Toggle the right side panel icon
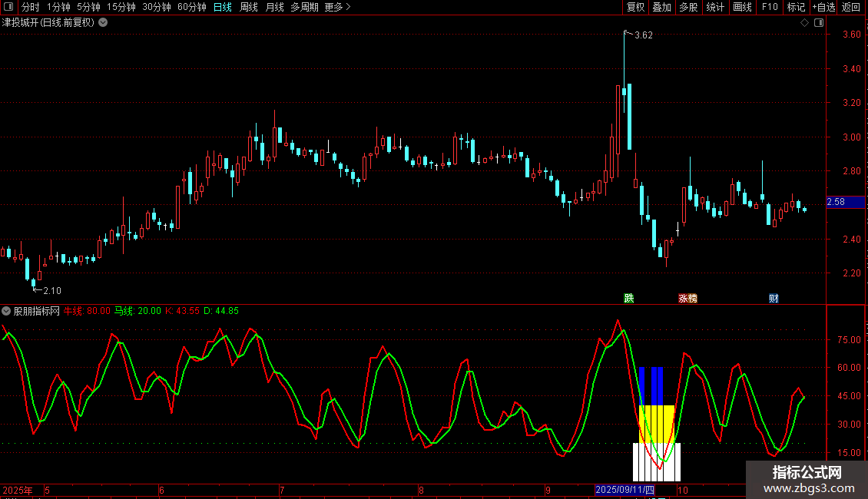This screenshot has width=868, height=499. tap(819, 23)
